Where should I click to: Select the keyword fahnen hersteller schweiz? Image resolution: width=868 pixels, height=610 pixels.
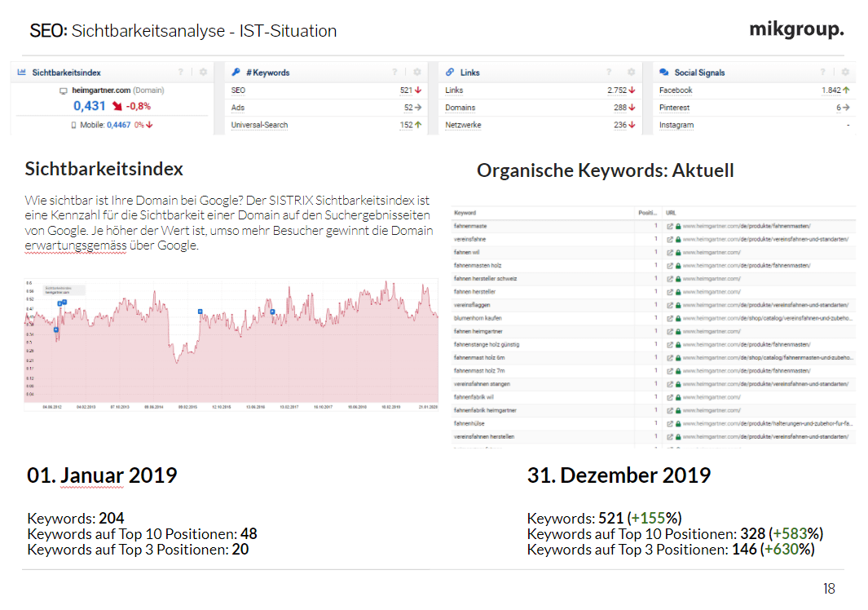pyautogui.click(x=485, y=279)
